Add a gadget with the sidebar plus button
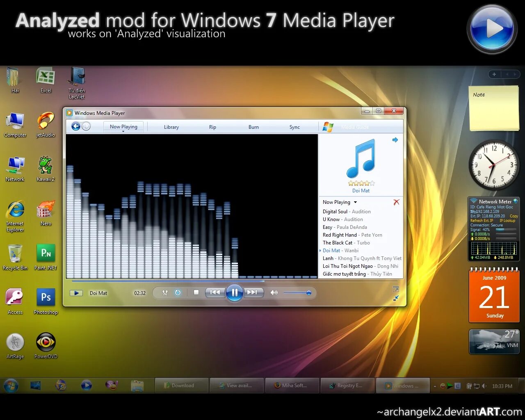This screenshot has width=525, height=420. point(494,74)
